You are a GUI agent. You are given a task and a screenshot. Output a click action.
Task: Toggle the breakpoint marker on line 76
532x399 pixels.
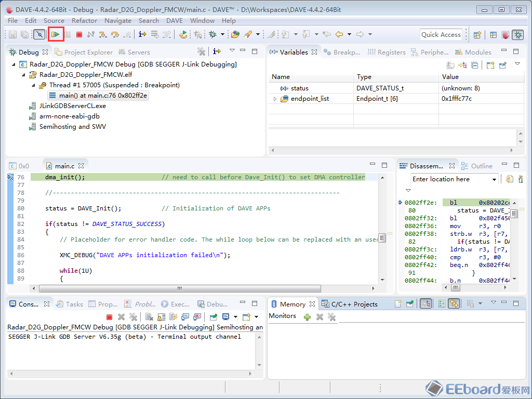[10, 177]
